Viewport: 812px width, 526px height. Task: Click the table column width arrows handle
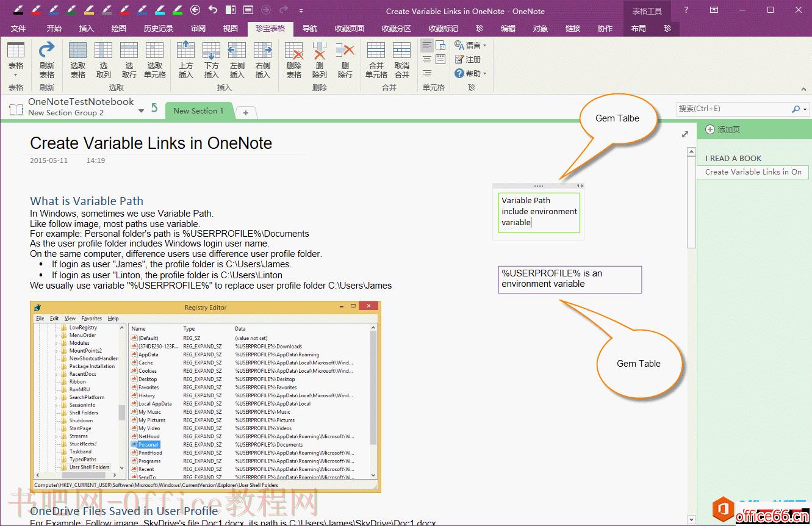point(580,186)
